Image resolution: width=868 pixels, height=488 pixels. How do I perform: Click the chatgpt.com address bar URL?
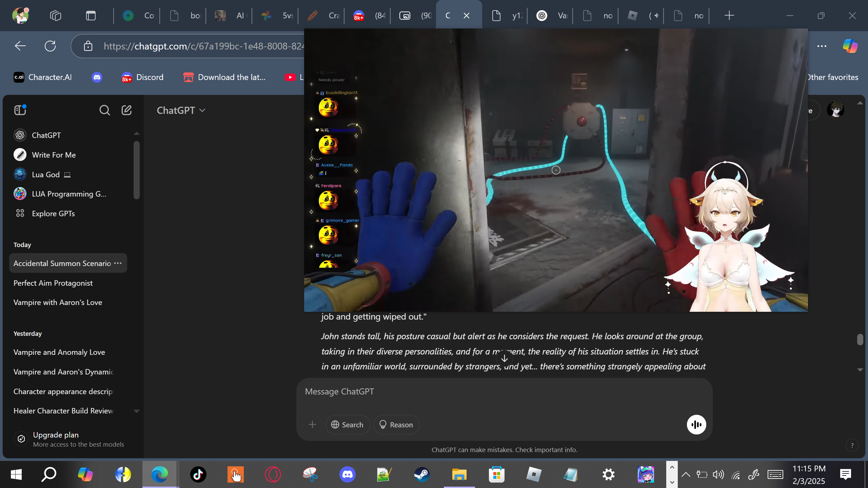pos(204,46)
